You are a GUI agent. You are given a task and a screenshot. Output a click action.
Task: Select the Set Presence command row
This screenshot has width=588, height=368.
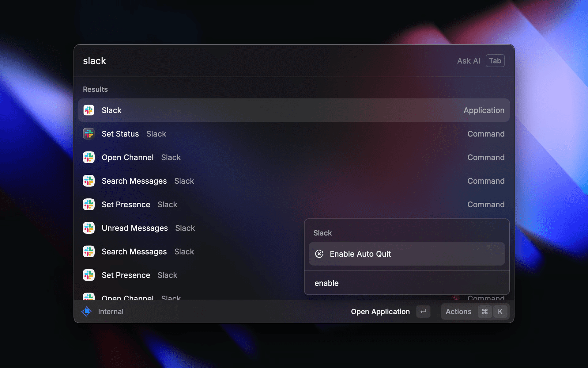point(126,204)
